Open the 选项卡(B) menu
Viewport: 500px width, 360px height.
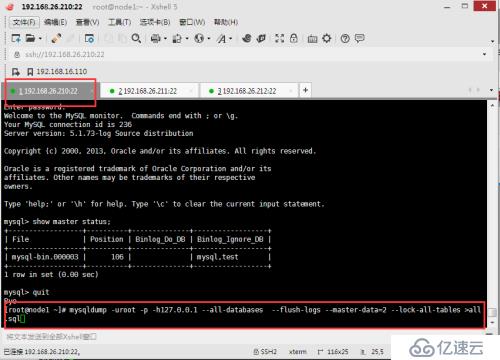click(155, 22)
